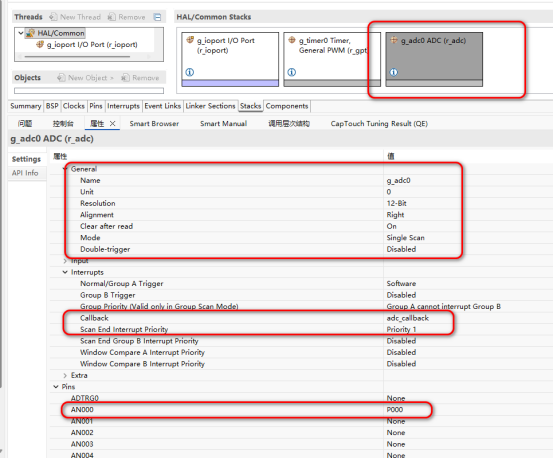Open the Resolution value 12-Bit
The width and height of the screenshot is (553, 458).
point(396,203)
